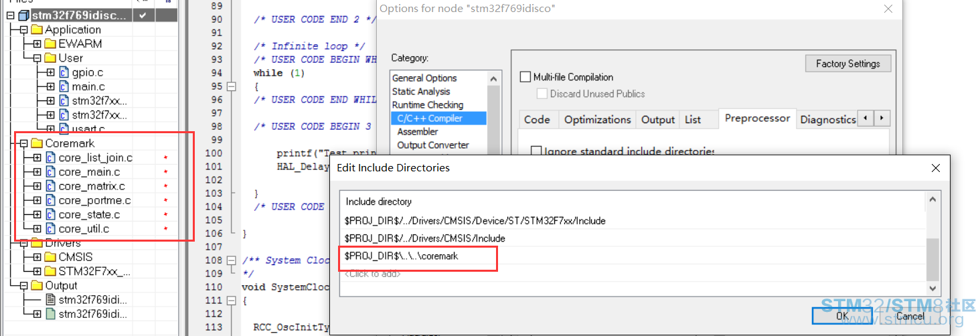
Task: Select the main.c file icon
Action: point(64,86)
